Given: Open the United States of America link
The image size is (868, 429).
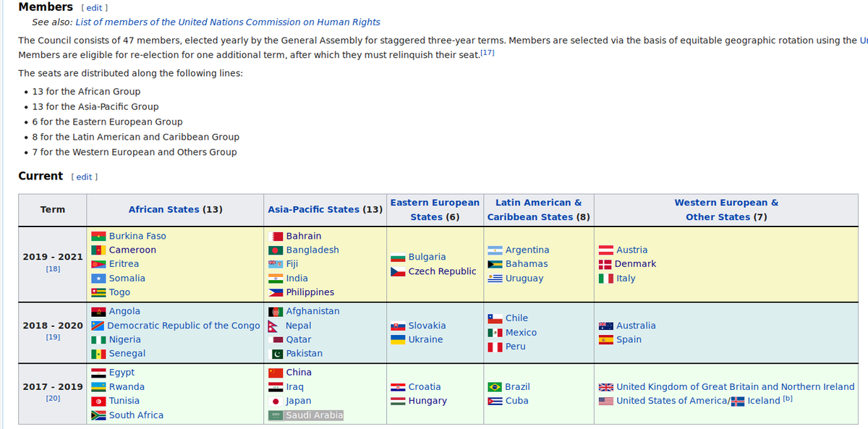Looking at the screenshot, I should tap(671, 401).
